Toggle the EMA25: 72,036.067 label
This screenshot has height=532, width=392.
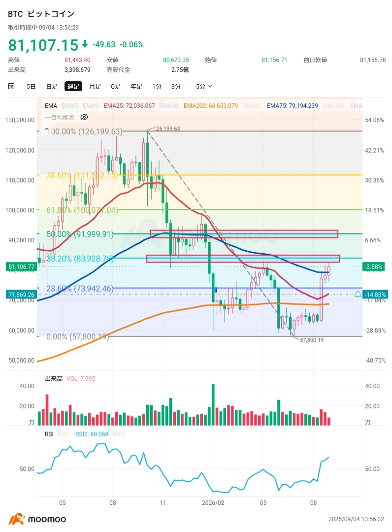click(x=129, y=106)
